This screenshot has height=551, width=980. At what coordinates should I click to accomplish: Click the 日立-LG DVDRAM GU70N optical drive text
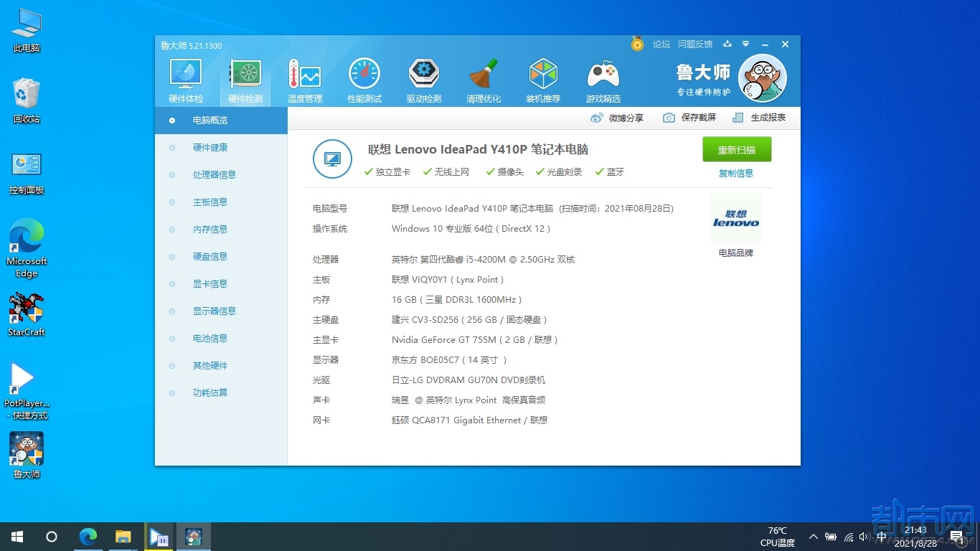point(468,380)
